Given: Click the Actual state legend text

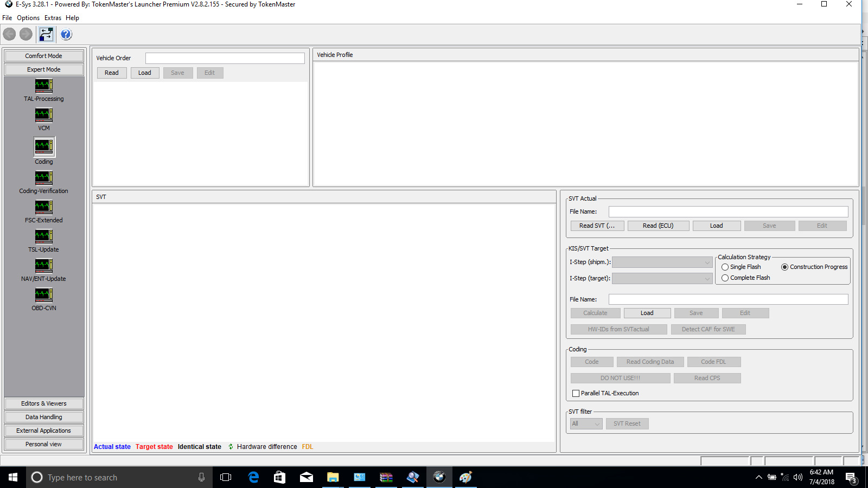Looking at the screenshot, I should click(x=112, y=447).
